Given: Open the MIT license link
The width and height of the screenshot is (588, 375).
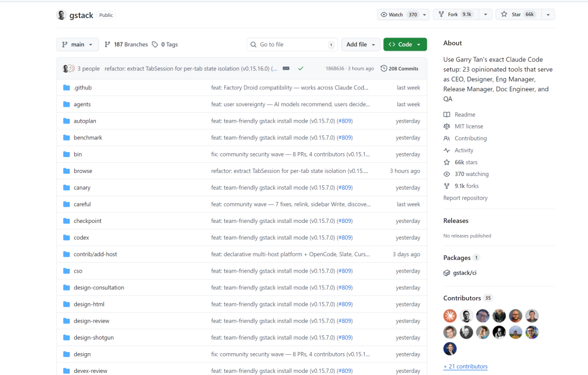Looking at the screenshot, I should pos(468,126).
